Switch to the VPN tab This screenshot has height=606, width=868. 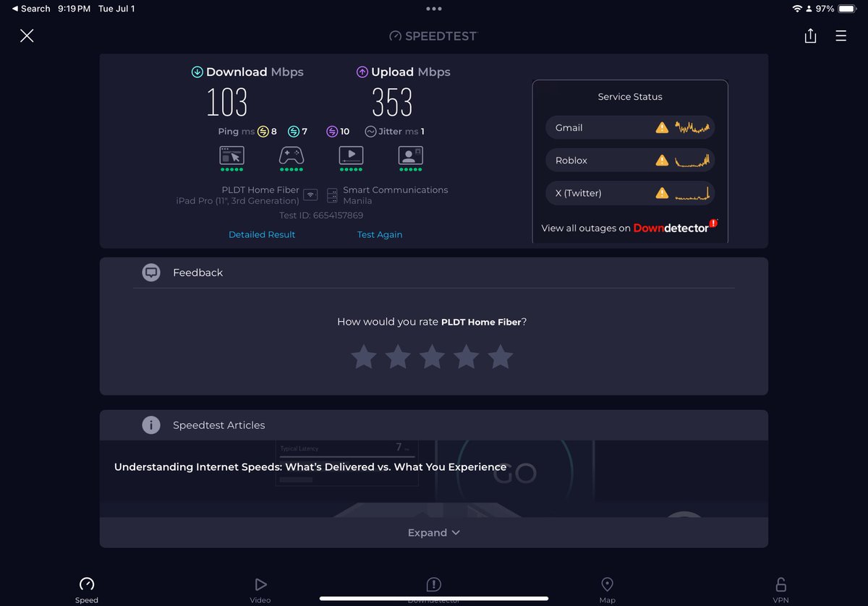pyautogui.click(x=780, y=590)
